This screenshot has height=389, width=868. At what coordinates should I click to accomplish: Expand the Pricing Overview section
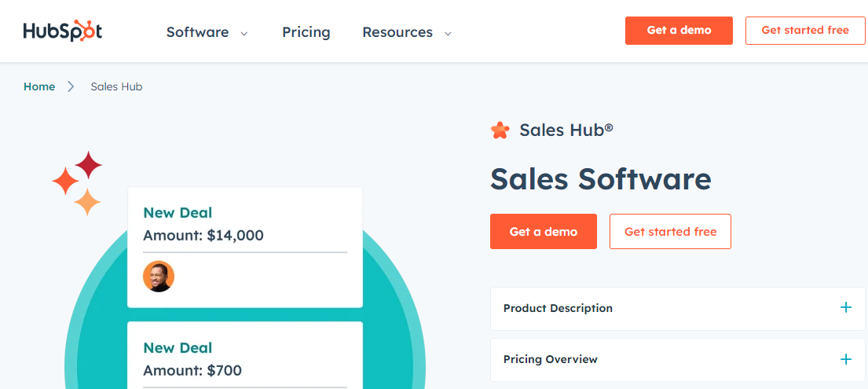coord(678,360)
